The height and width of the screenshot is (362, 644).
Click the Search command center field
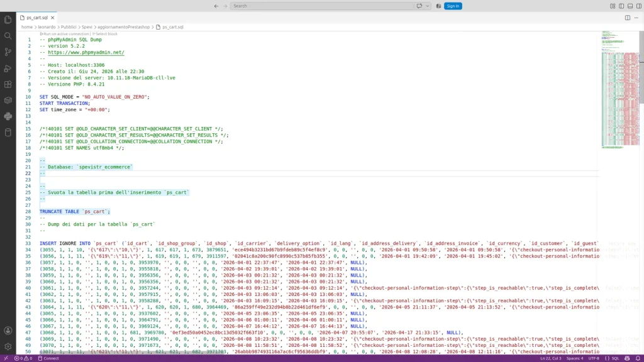[321, 6]
